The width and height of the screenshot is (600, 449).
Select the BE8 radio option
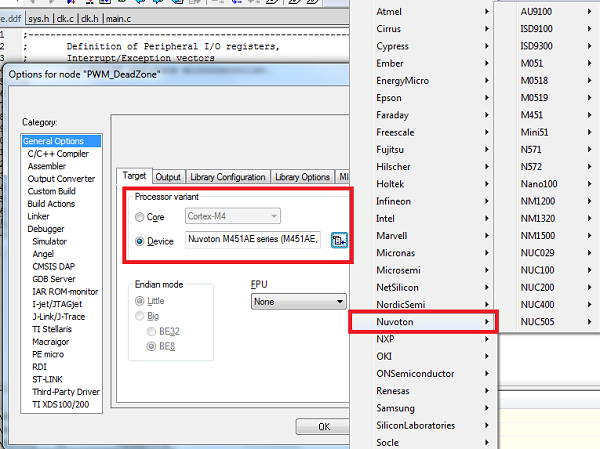152,346
